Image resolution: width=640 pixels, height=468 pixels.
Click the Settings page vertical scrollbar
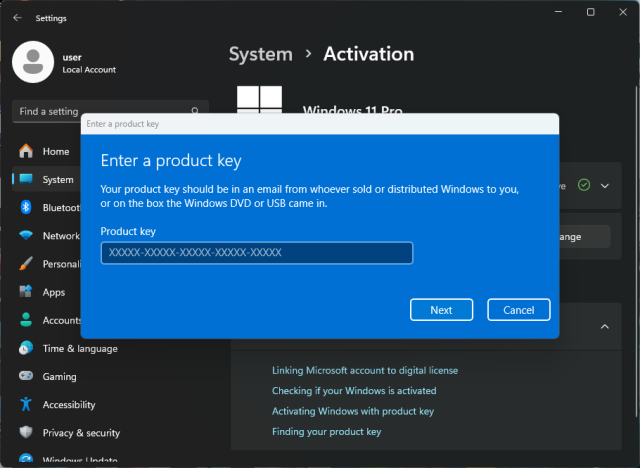click(x=637, y=251)
